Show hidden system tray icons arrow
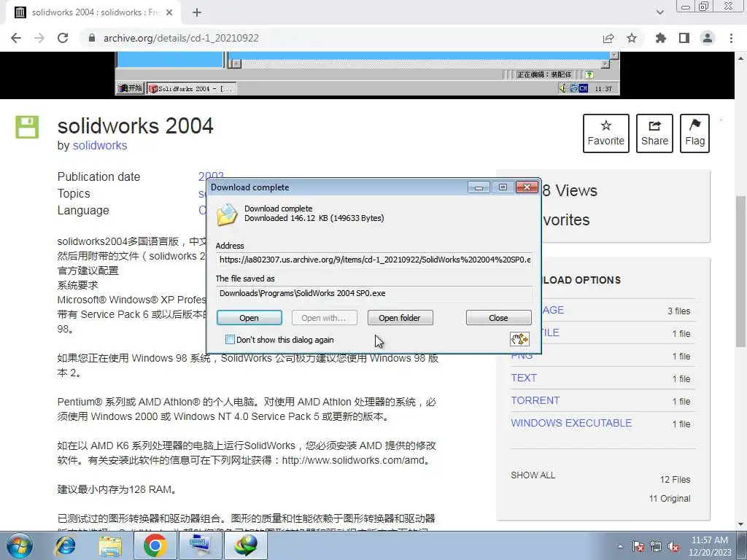The height and width of the screenshot is (560, 747). 620,546
